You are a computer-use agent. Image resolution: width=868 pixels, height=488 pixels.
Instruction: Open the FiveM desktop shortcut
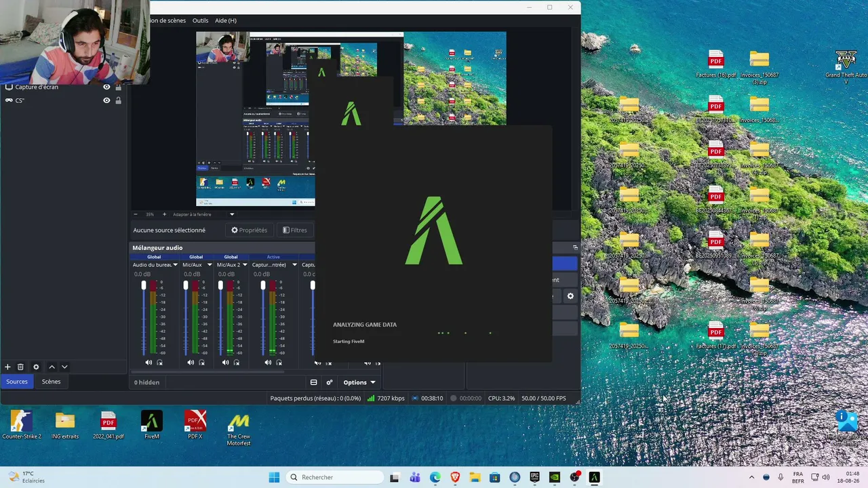tap(152, 425)
